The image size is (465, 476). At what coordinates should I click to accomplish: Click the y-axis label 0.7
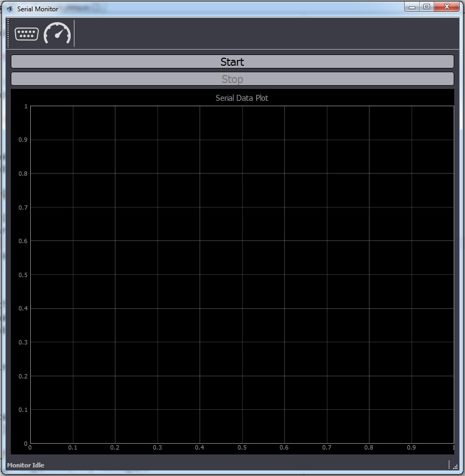click(23, 208)
